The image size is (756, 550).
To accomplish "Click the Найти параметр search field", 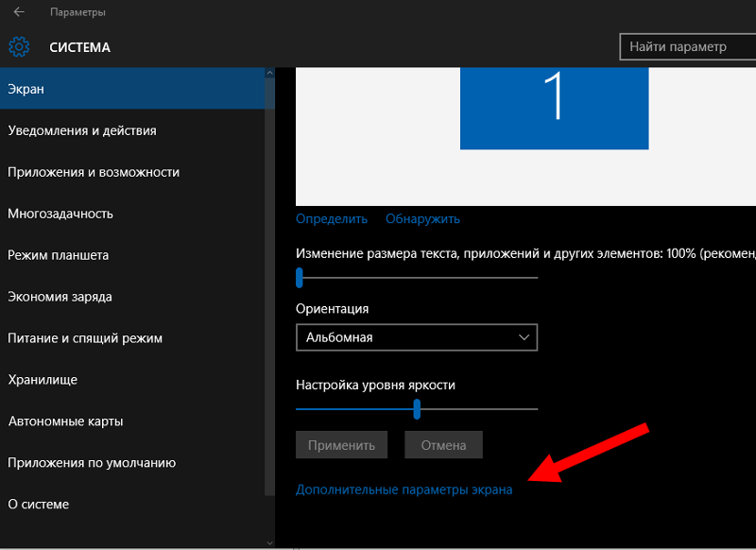I will tap(688, 46).
